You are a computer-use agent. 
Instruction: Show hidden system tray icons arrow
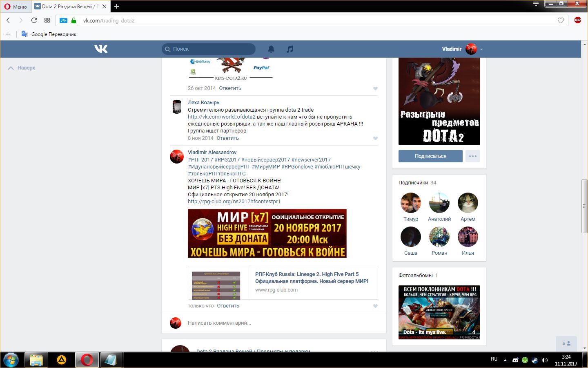(x=505, y=360)
